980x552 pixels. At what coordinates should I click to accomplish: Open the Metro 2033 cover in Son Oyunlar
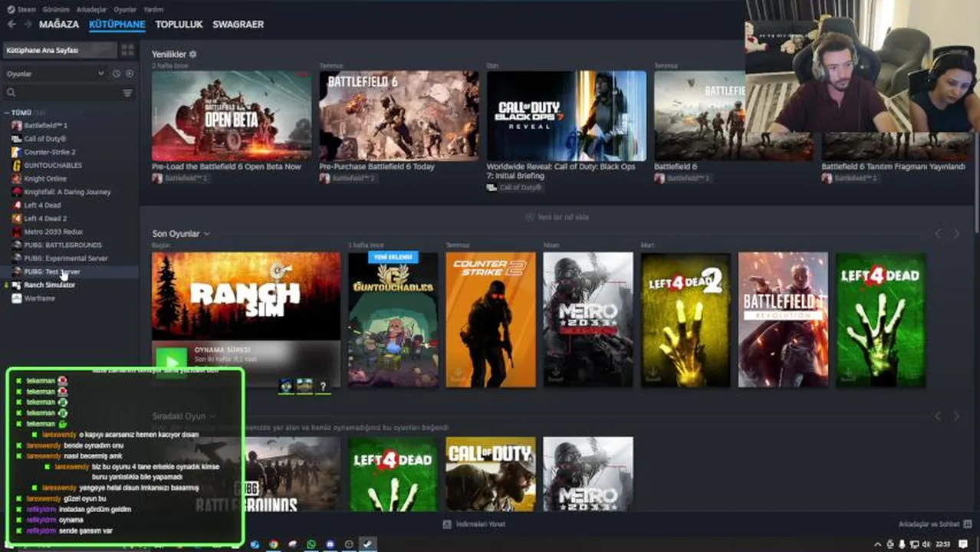click(x=588, y=320)
